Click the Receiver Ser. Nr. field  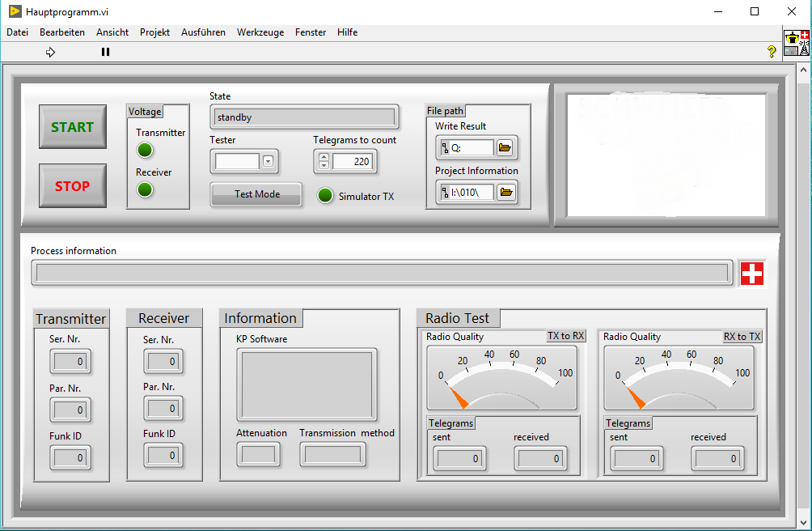point(163,361)
